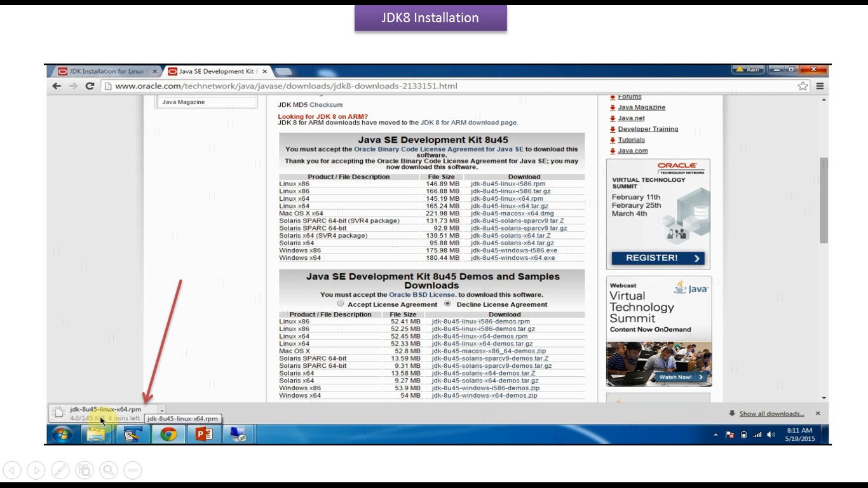The height and width of the screenshot is (488, 868).
Task: Go to next slide in presentation controls
Action: pyautogui.click(x=36, y=470)
